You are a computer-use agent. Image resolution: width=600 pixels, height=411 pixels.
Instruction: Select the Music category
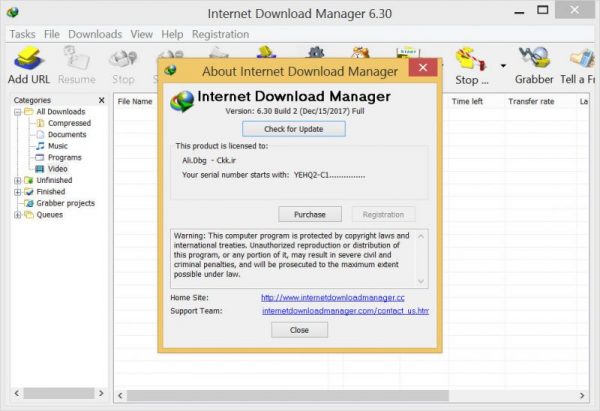(57, 146)
